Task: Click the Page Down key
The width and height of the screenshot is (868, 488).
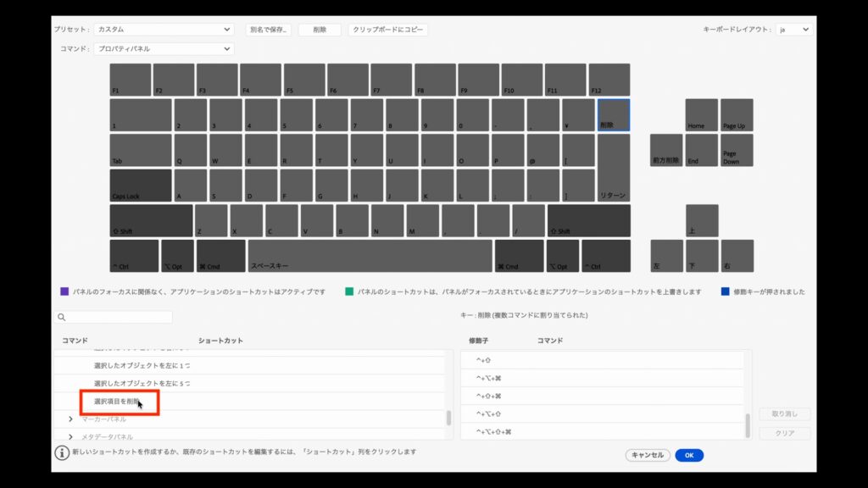Action: (737, 150)
